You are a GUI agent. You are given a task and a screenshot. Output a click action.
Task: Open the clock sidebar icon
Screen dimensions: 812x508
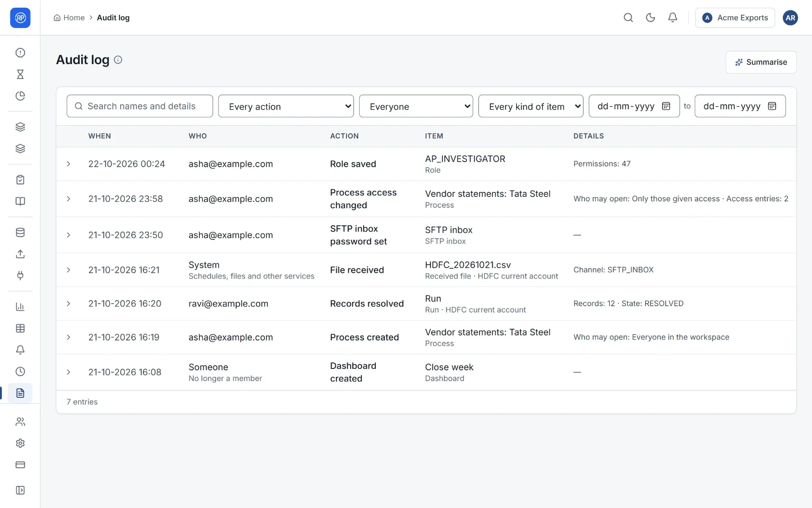point(20,372)
